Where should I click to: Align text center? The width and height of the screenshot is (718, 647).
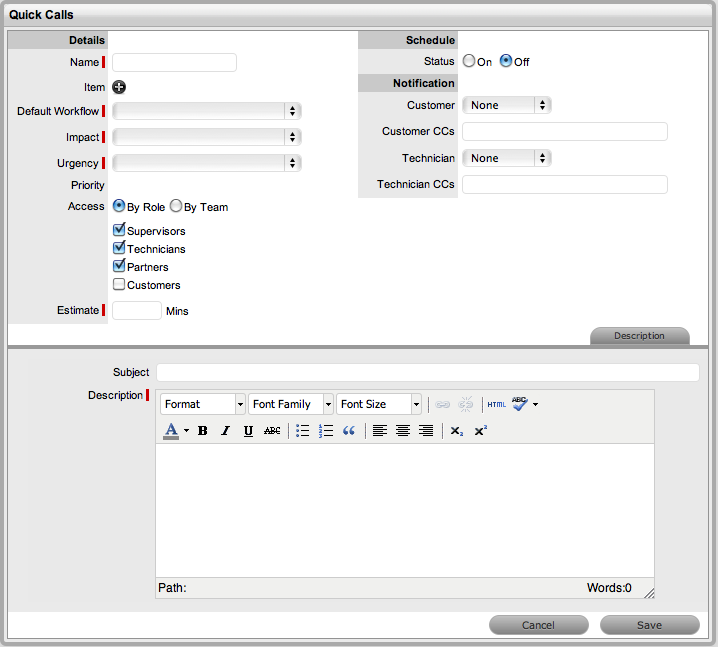pyautogui.click(x=403, y=431)
